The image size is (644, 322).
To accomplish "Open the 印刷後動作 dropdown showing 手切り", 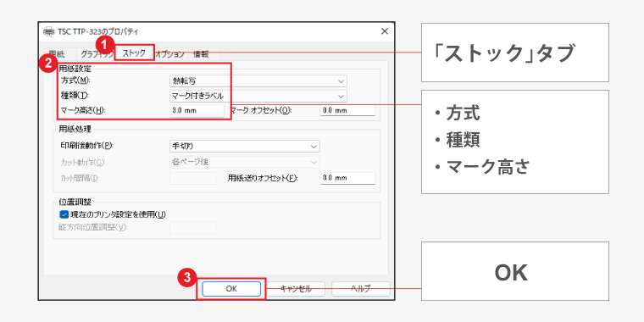I will coord(244,146).
